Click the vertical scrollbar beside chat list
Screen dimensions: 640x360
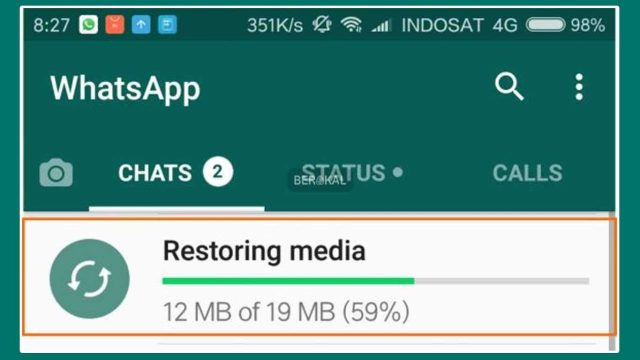[611, 281]
